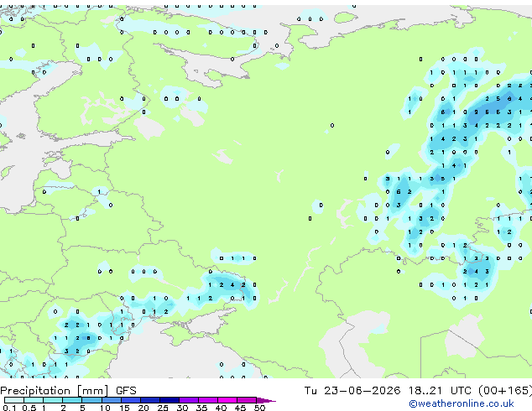Click the legend arrow beyond 50 mm
The height and width of the screenshot is (411, 532).
coord(266,400)
